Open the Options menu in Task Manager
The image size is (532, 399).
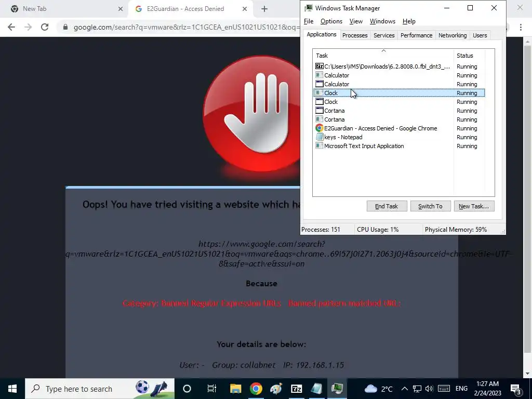click(x=331, y=21)
